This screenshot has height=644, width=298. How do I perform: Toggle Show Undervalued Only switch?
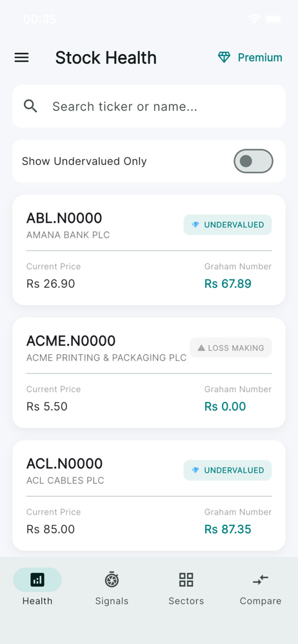[x=253, y=161]
